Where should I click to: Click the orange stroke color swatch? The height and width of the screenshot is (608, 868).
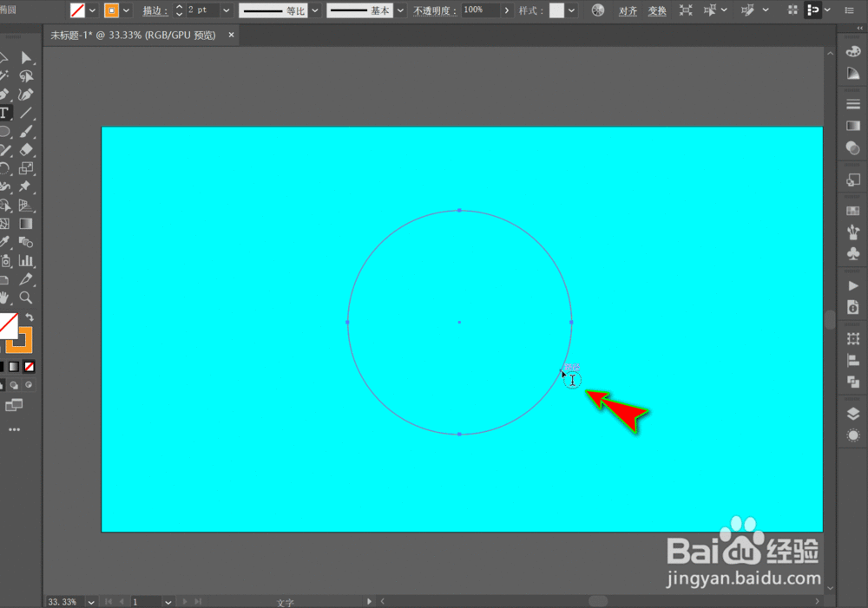tap(111, 10)
